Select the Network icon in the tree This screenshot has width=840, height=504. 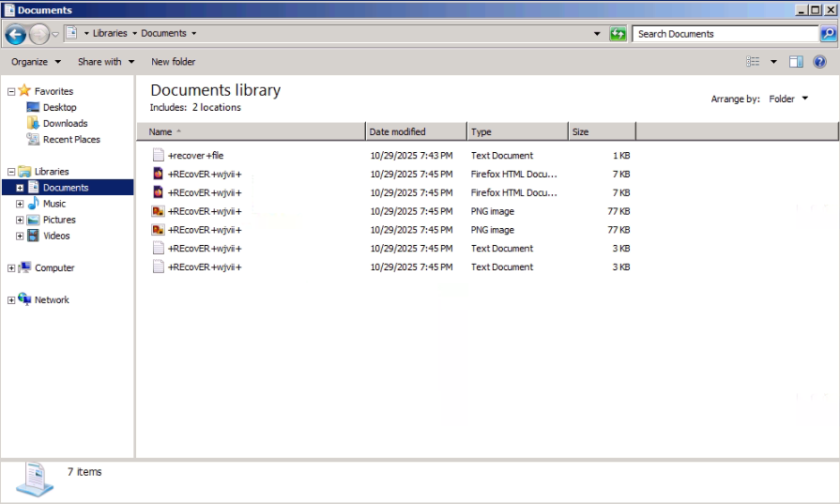point(24,298)
